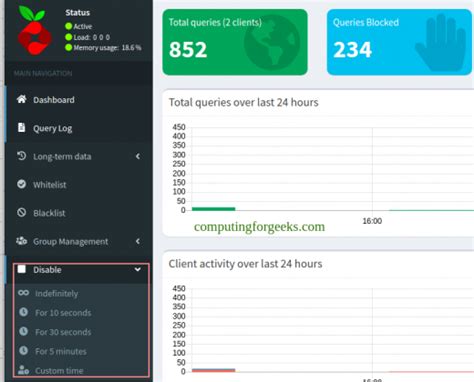Viewport: 474px width, 382px height.
Task: Click the 852 total queries value
Action: pyautogui.click(x=188, y=50)
